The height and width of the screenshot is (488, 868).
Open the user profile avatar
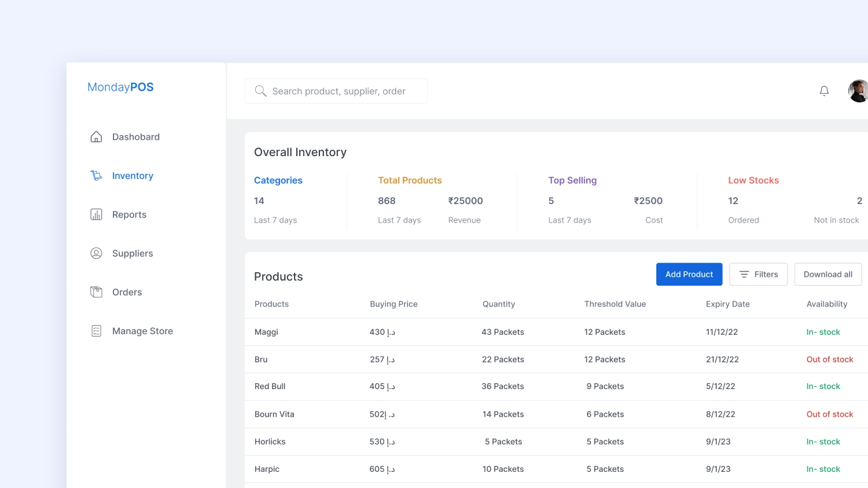(x=859, y=91)
